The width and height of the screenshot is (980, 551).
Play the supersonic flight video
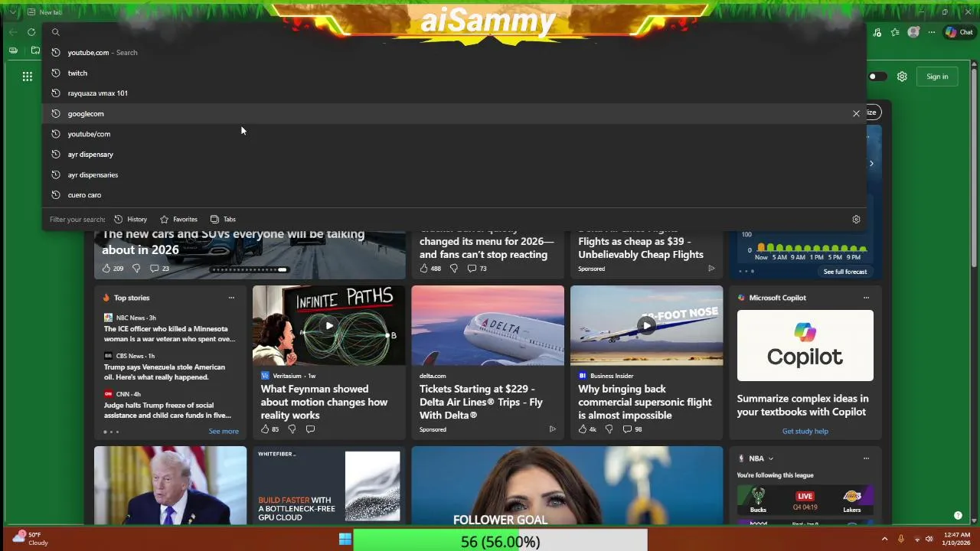[x=647, y=325]
